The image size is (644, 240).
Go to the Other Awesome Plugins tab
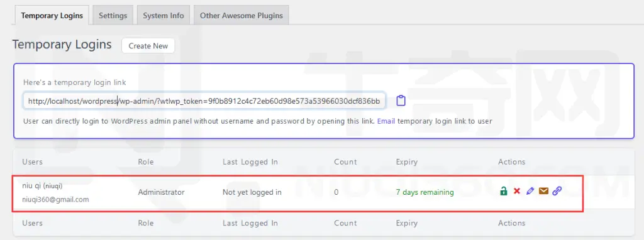(x=241, y=16)
